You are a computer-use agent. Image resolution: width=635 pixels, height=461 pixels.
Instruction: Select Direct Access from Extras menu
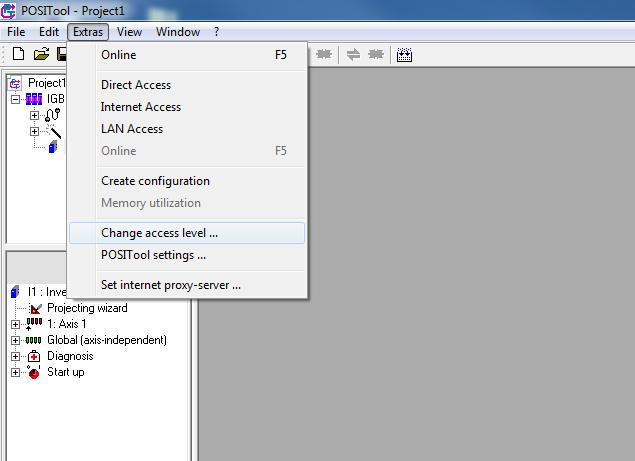187,85
